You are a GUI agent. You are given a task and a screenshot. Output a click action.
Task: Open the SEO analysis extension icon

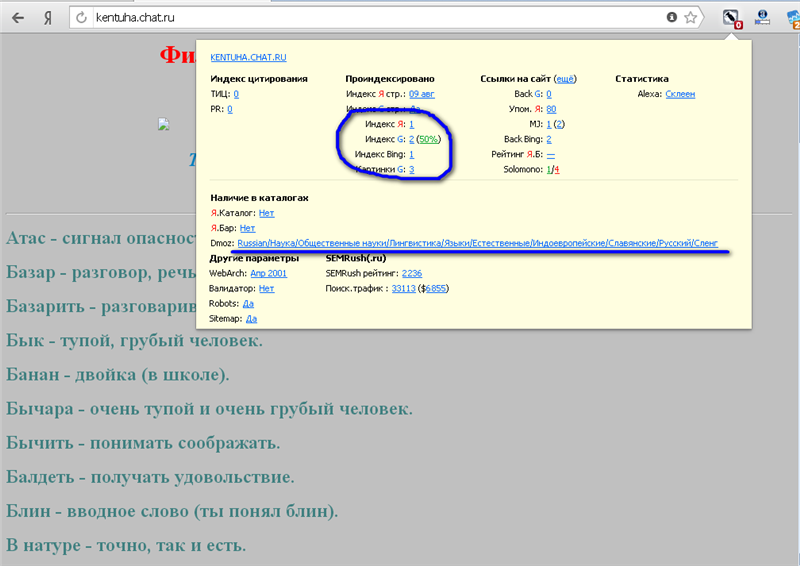pyautogui.click(x=731, y=18)
